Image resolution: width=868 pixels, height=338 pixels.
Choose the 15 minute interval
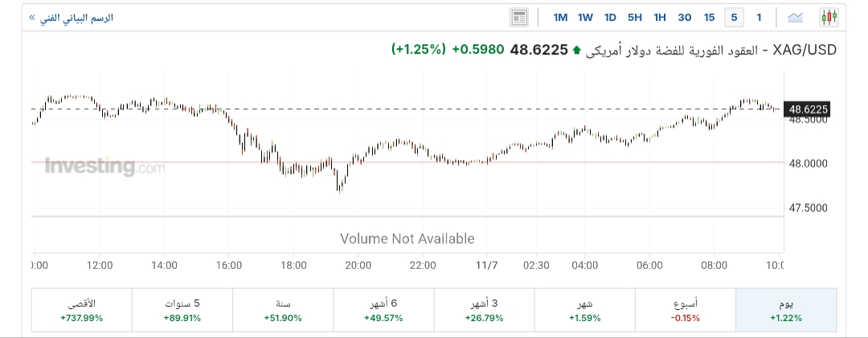click(709, 17)
